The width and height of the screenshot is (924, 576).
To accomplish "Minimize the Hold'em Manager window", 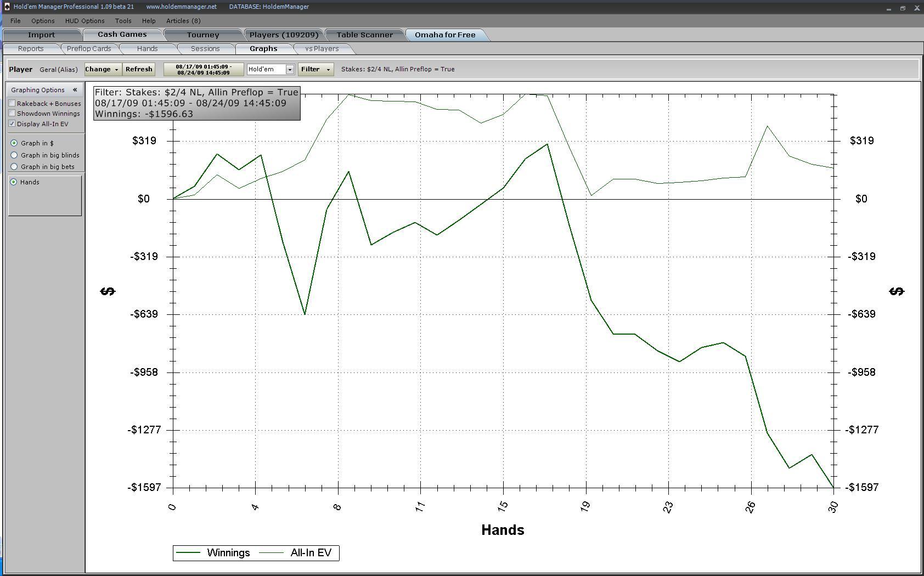I will click(888, 8).
